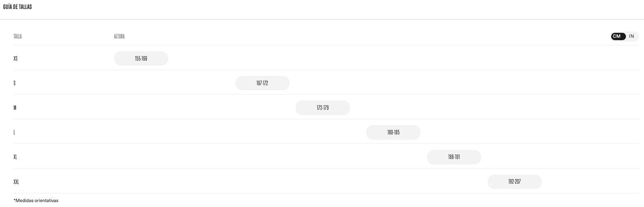Select the S size row label

pyautogui.click(x=15, y=83)
